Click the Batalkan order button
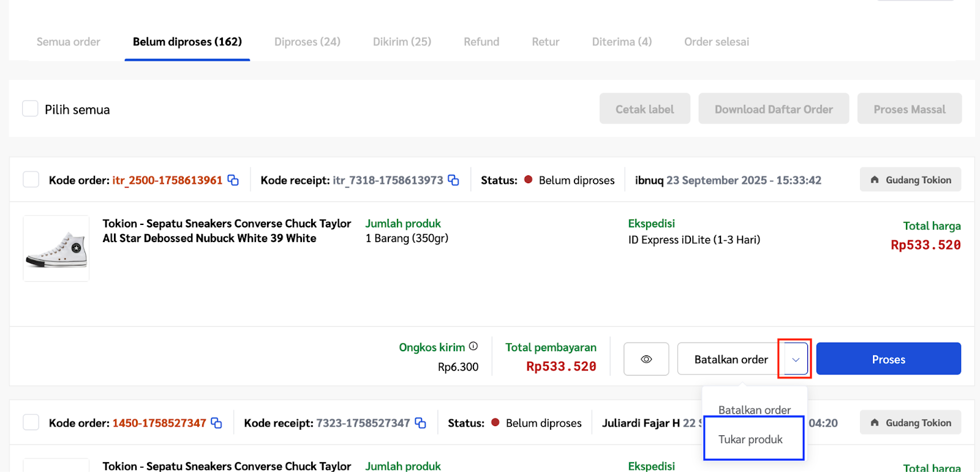Viewport: 980px width, 472px height. tap(731, 359)
